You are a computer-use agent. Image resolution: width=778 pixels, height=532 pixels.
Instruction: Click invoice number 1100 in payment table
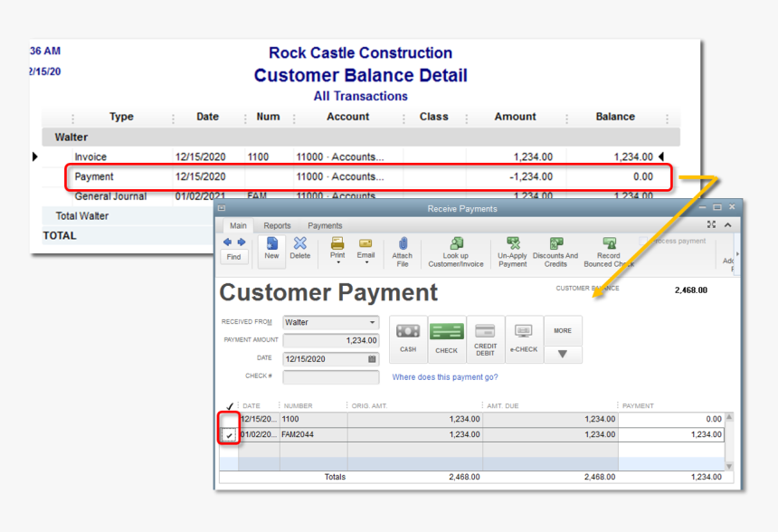290,419
